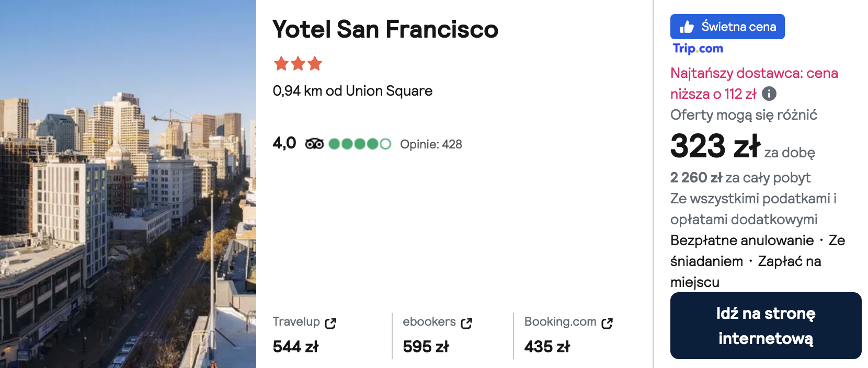Click the 0,94 km od Union Square distance text
The image size is (868, 368).
coord(352,91)
